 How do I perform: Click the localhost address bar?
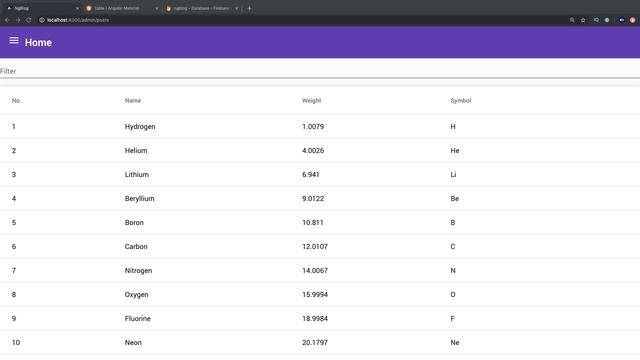click(x=302, y=20)
